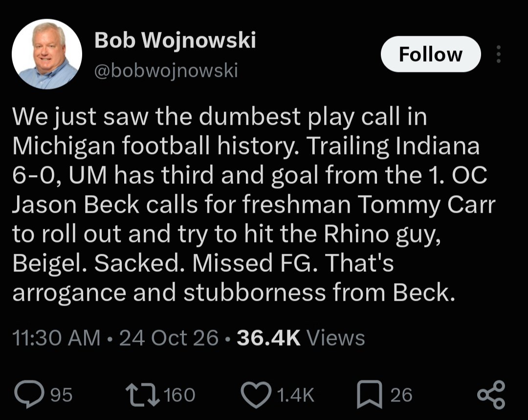Image resolution: width=528 pixels, height=420 pixels.
Task: Open the Bob Wojnowski display name
Action: click(175, 40)
